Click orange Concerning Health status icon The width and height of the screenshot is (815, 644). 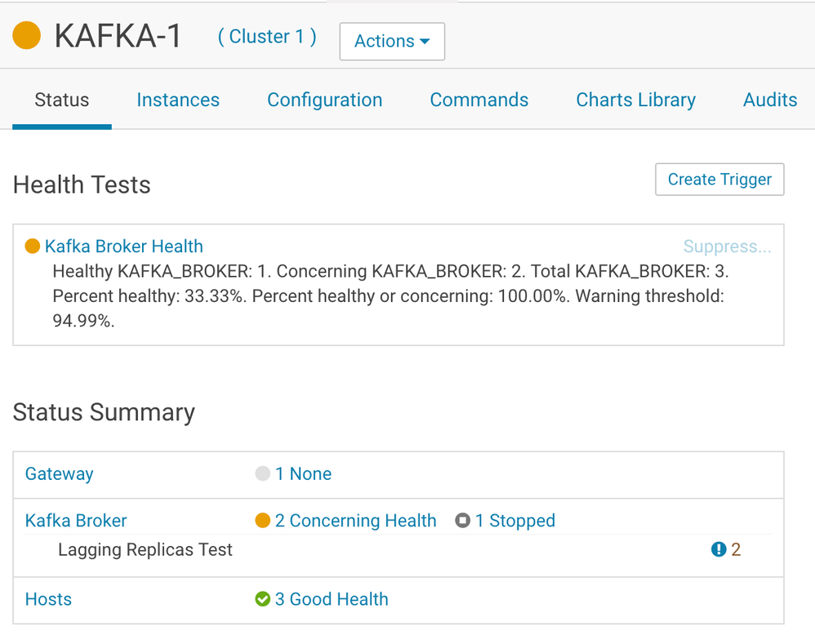click(262, 521)
